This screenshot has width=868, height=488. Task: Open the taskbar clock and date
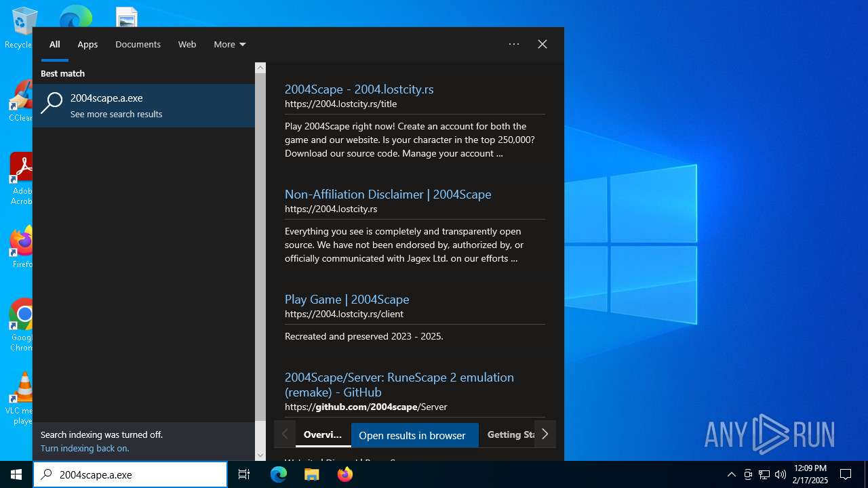click(x=810, y=474)
